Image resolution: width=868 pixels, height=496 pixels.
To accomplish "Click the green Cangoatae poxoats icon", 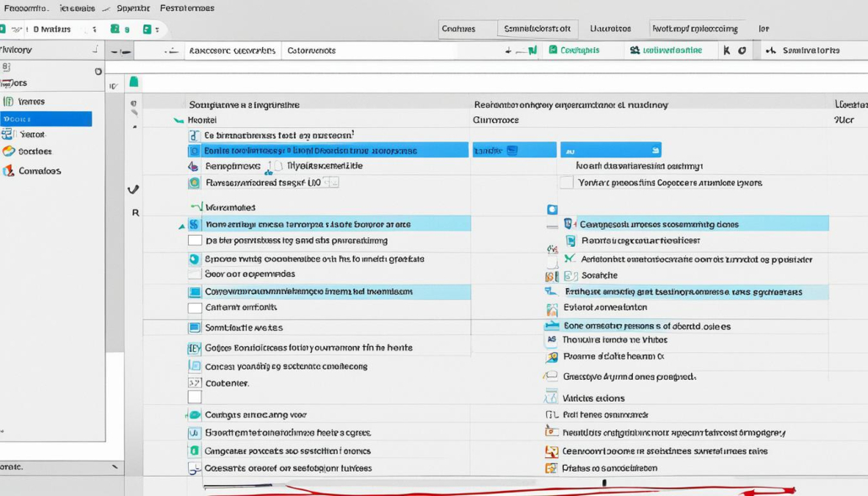I will pyautogui.click(x=195, y=451).
